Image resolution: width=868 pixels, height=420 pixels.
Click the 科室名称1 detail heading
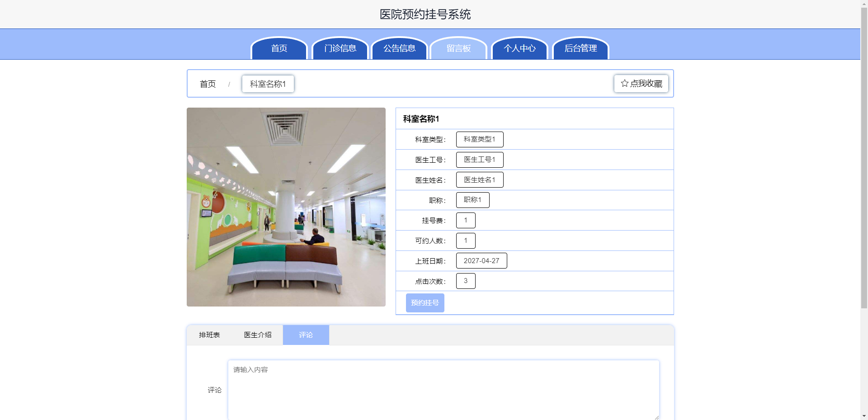coord(421,119)
